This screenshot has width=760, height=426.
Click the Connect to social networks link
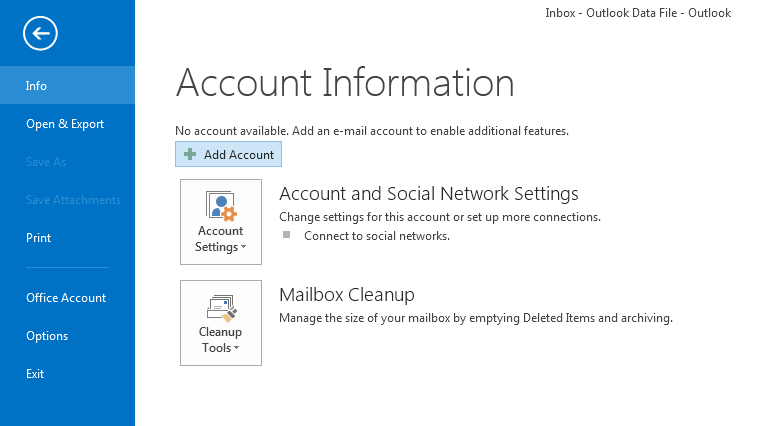click(377, 236)
